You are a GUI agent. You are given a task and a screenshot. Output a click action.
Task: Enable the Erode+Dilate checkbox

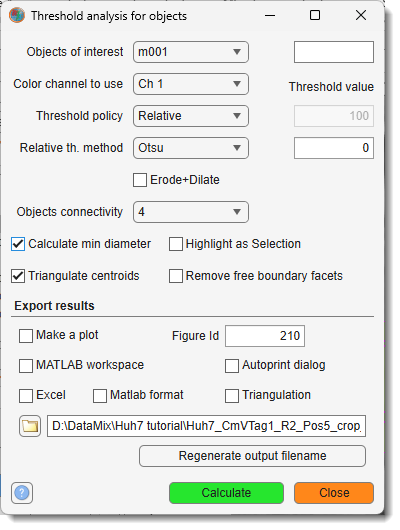coord(140,180)
